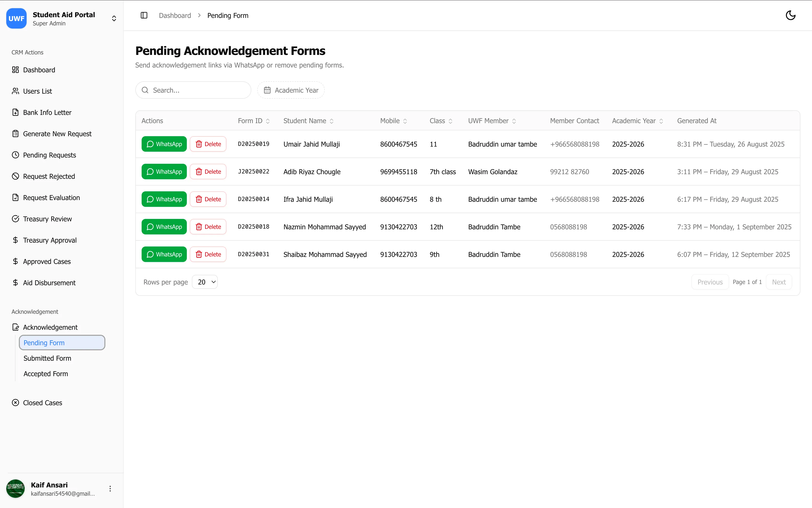Sort by Academic Year column header
The height and width of the screenshot is (508, 812).
click(x=638, y=121)
